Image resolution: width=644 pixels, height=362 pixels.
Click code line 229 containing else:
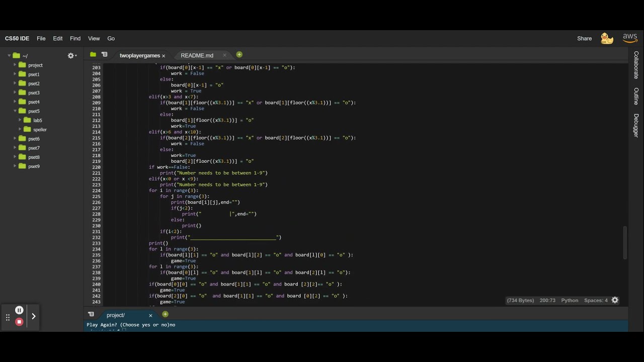tap(177, 220)
